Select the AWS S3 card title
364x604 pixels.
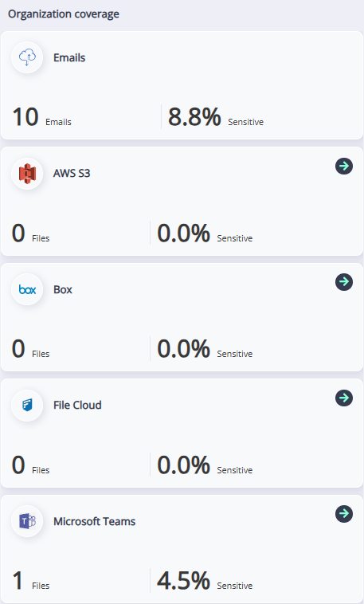[72, 174]
